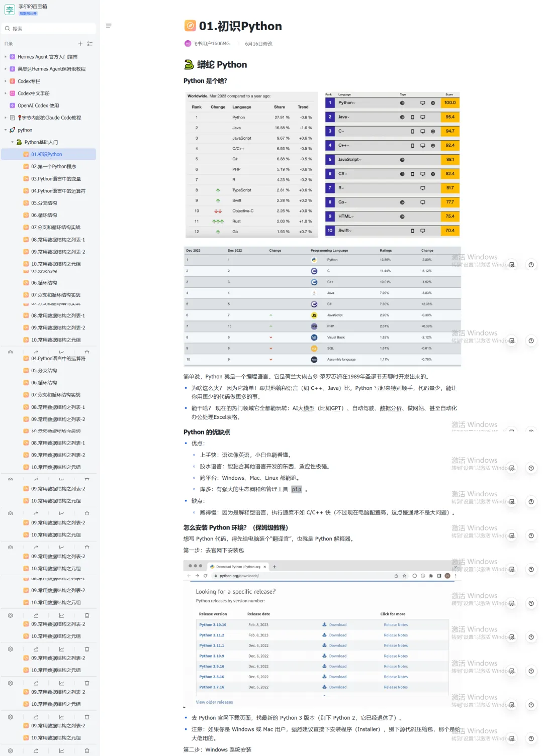Viewport: 543px width, 756px height.
Task: Click the 01.初识Python document title
Action: 240,26
